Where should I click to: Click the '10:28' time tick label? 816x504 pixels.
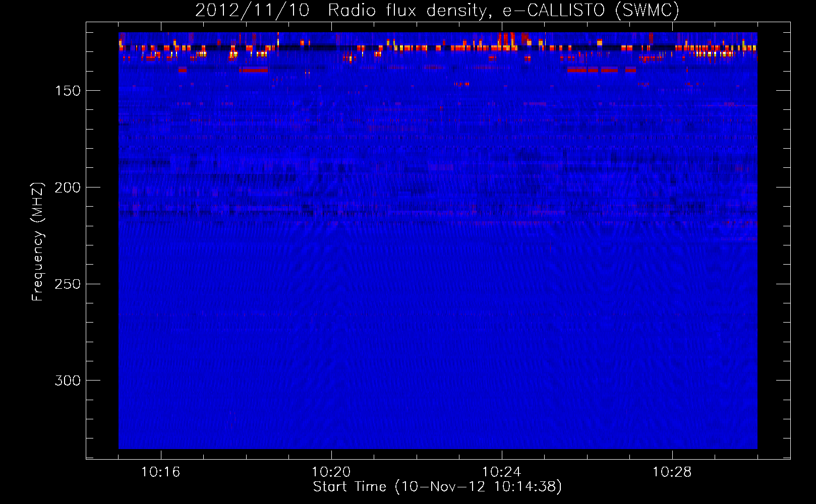tap(672, 472)
